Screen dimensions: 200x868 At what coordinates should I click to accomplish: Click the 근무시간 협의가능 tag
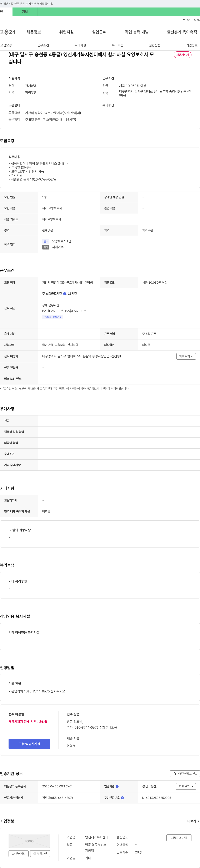(53, 317)
